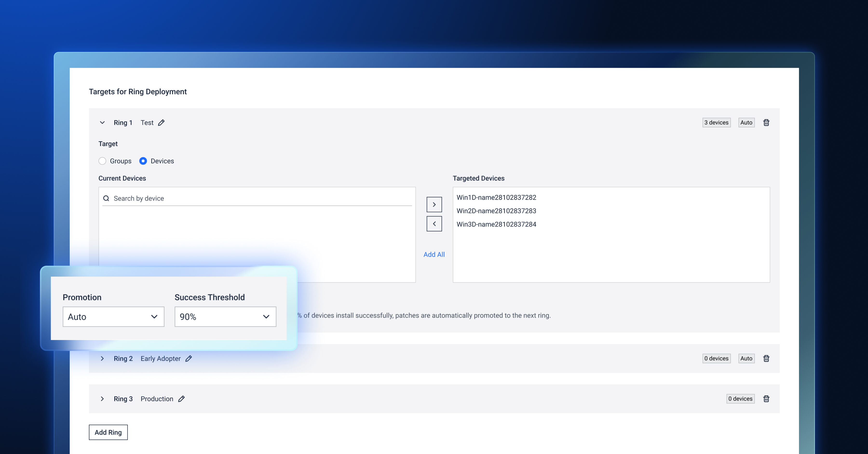
Task: Collapse the Ring 1 section
Action: click(x=102, y=123)
